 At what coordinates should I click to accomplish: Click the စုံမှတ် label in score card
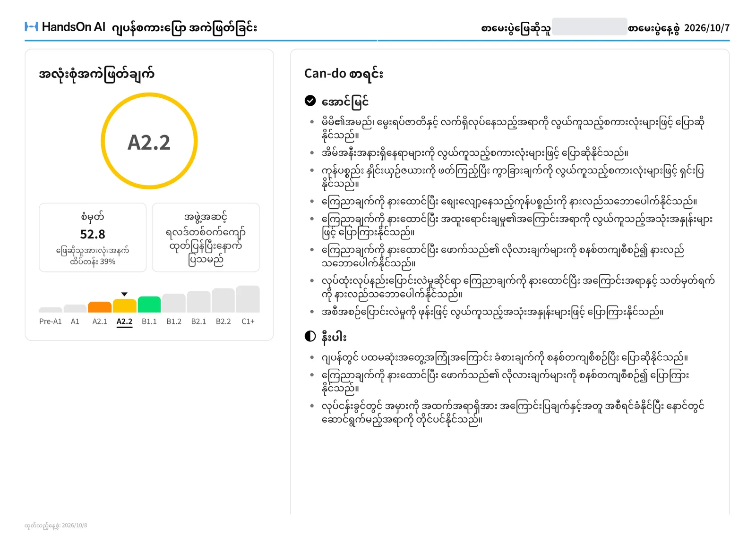[93, 217]
